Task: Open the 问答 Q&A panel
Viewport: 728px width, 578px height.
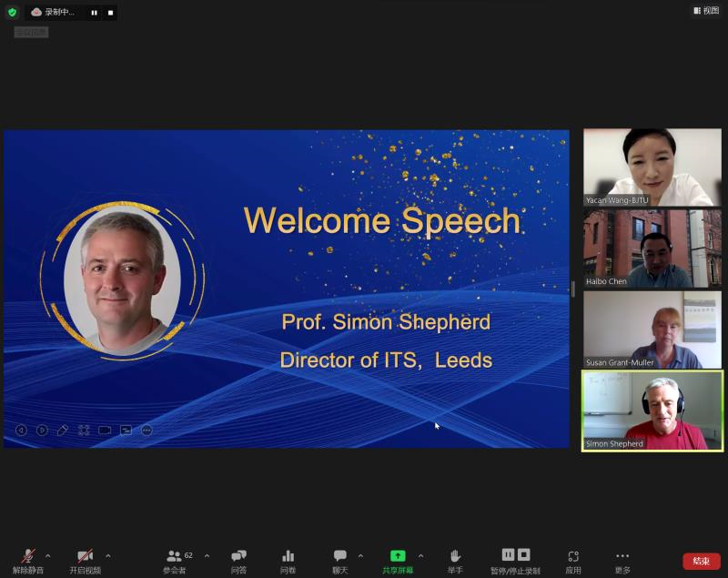Action: tap(238, 561)
